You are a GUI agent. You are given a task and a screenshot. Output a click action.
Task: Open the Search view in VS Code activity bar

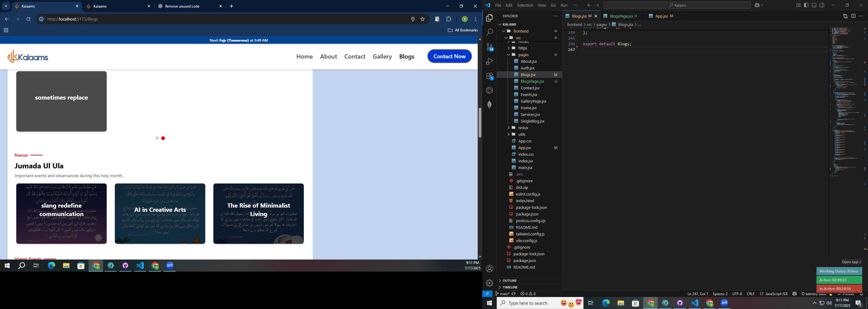tap(489, 32)
